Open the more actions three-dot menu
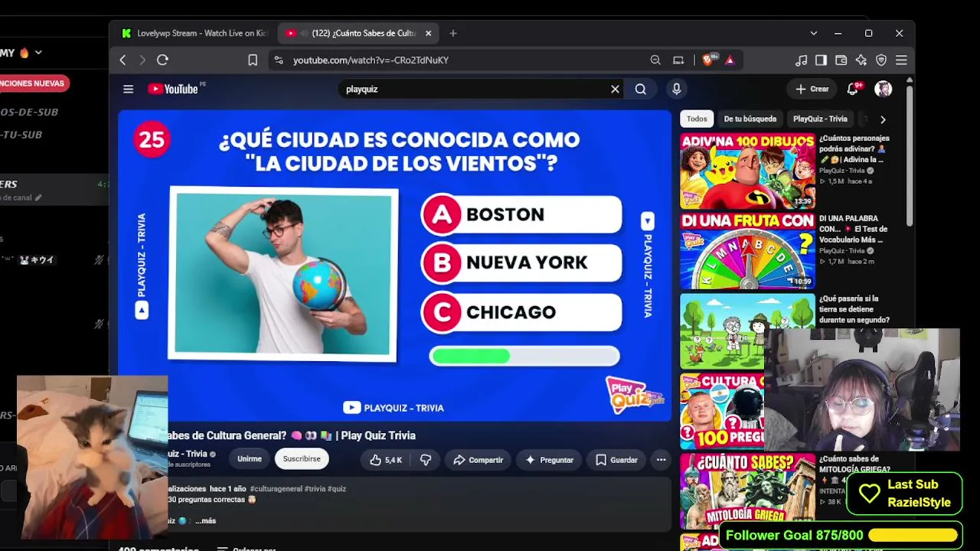This screenshot has width=980, height=551. [x=661, y=460]
